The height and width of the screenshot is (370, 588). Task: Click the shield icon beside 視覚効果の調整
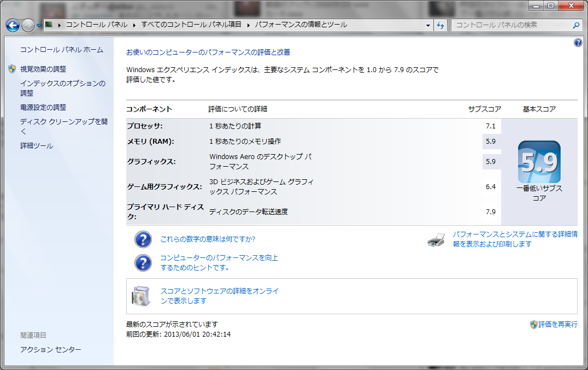click(12, 69)
